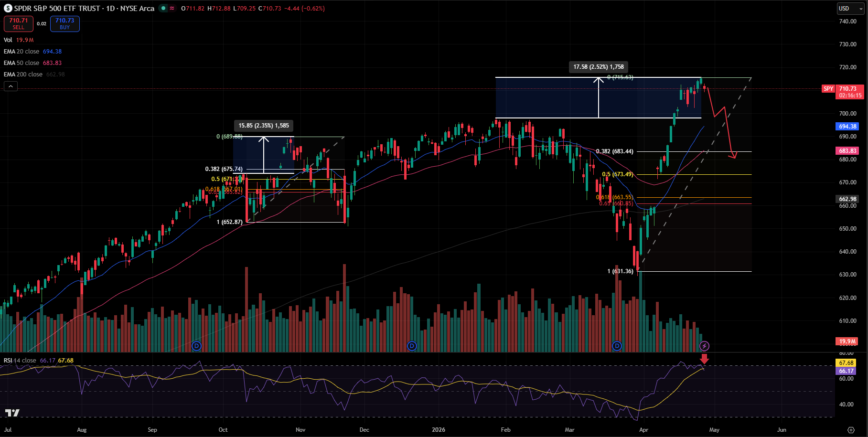
Task: Select the 0.5 (673.49) Fibonacci level label
Action: (618, 174)
